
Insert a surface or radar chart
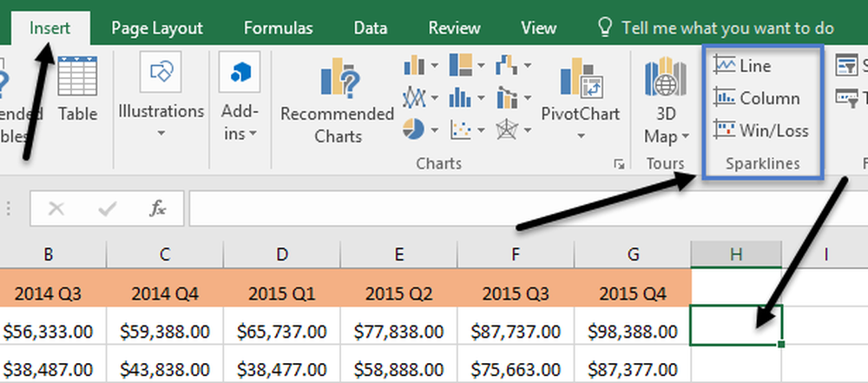click(513, 130)
